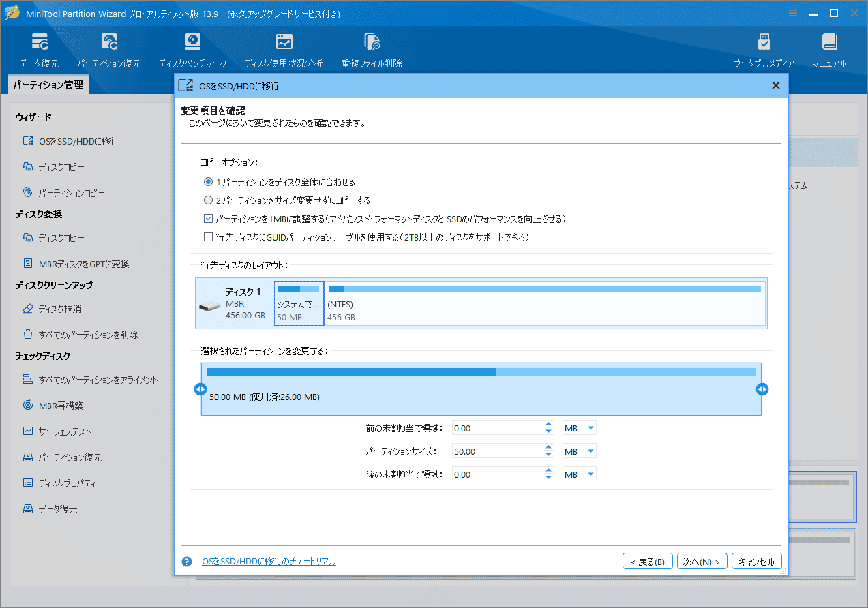Open the データ復元 toolbar icon

(x=39, y=50)
